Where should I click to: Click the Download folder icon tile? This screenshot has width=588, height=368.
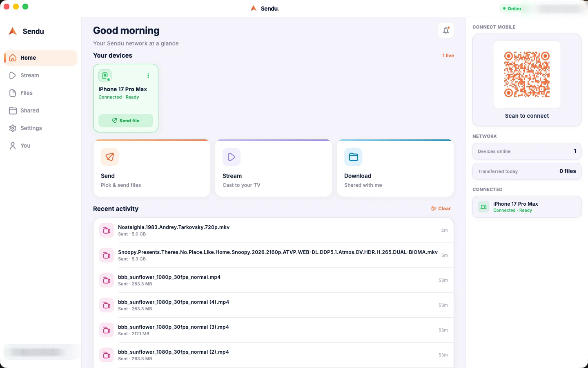353,157
